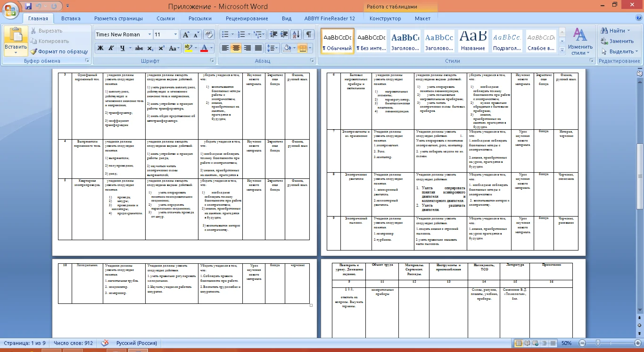Toggle paragraph marks (¶) display
Screen dimensions: 644x352
click(x=308, y=34)
